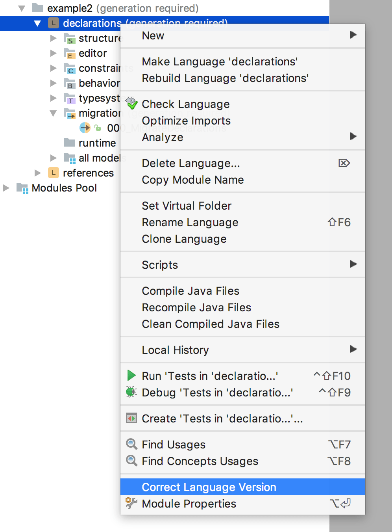Image resolution: width=392 pixels, height=532 pixels.
Task: Select the runtime folder in tree
Action: tap(97, 143)
